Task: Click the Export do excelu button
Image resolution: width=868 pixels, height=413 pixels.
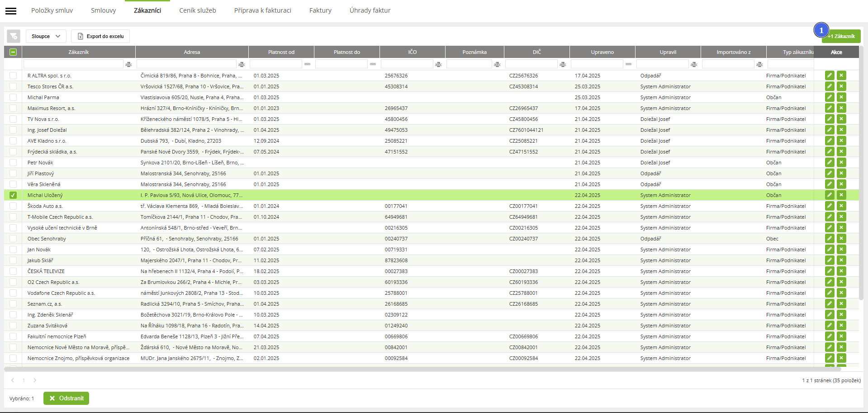Action: [x=100, y=36]
